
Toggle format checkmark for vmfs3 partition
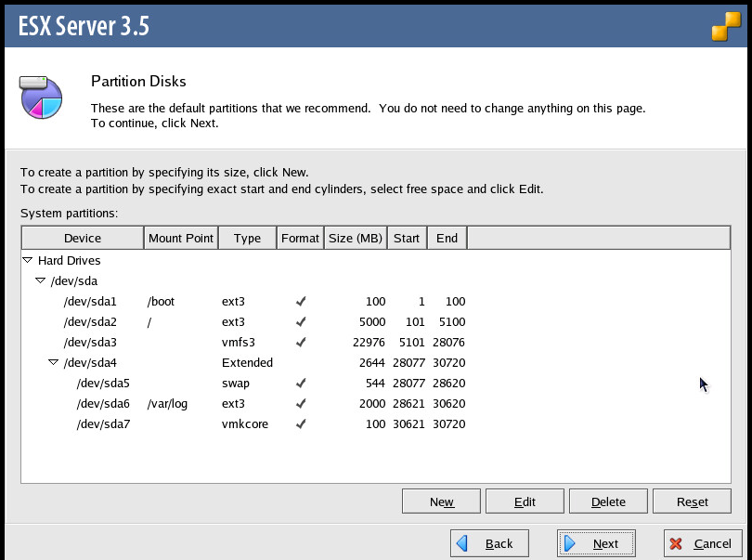pos(301,342)
